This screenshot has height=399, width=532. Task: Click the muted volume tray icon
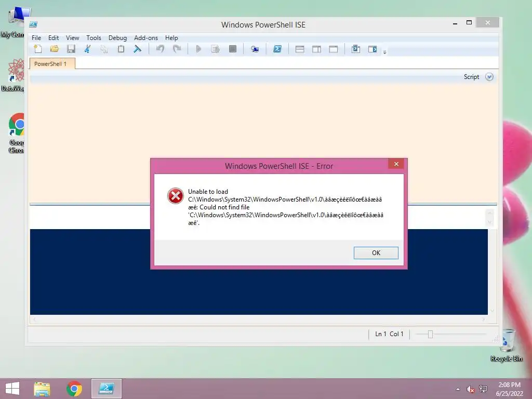[x=470, y=389]
